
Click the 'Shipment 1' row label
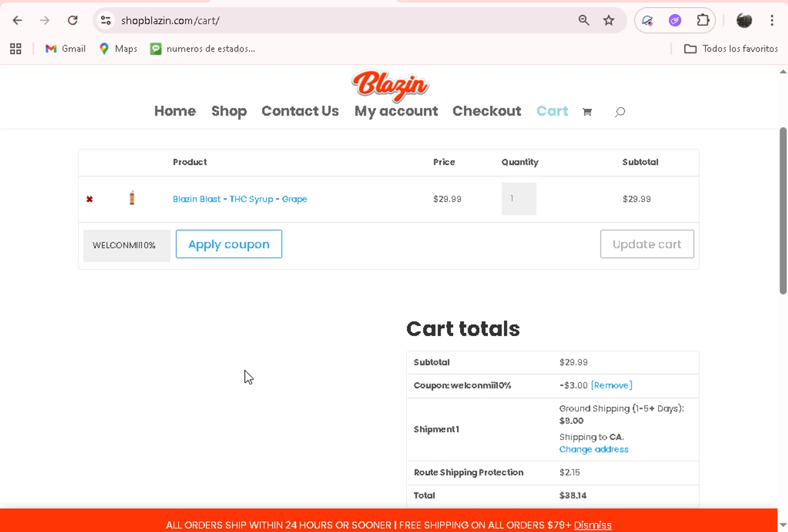[x=436, y=430]
